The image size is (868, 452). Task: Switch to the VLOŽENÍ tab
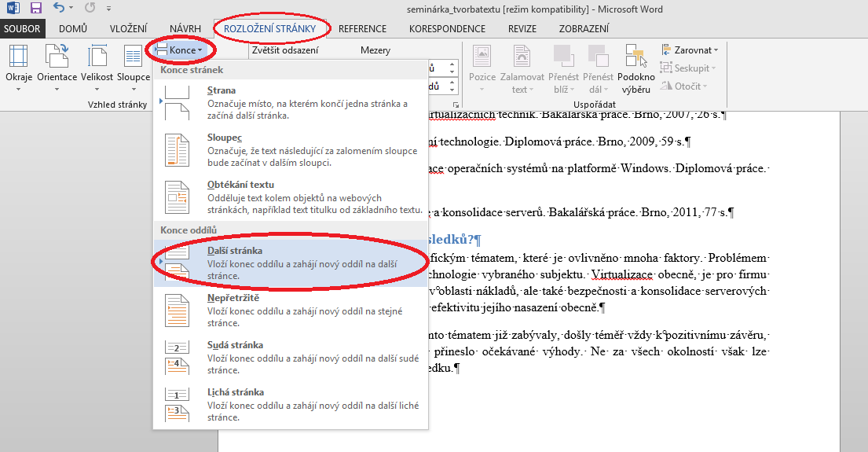129,29
